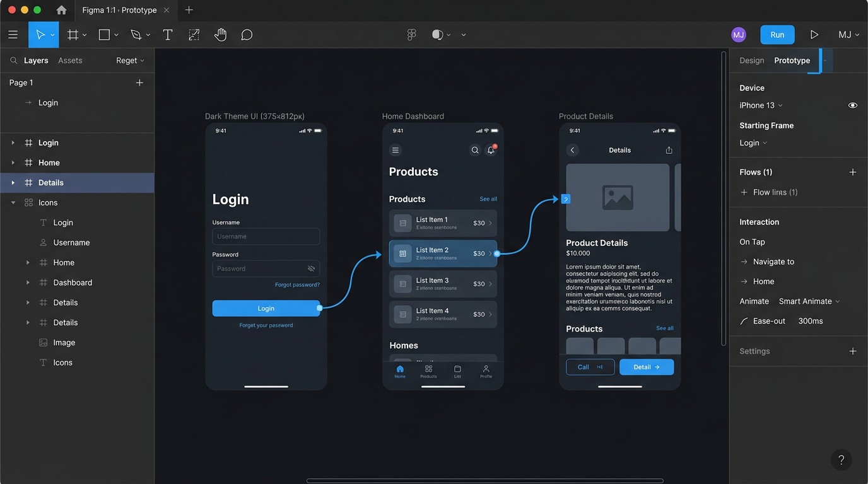The height and width of the screenshot is (484, 868).
Task: Open the Frame tool options chevron
Action: click(85, 35)
